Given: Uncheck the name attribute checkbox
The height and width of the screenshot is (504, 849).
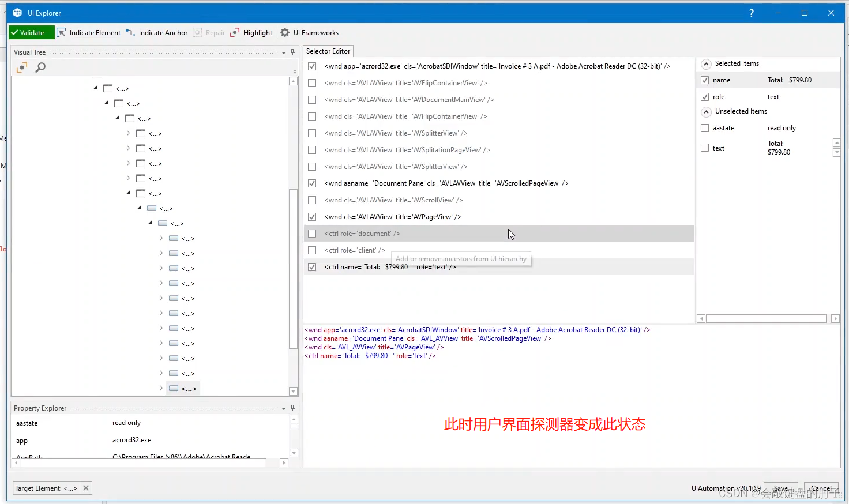Looking at the screenshot, I should tap(705, 80).
